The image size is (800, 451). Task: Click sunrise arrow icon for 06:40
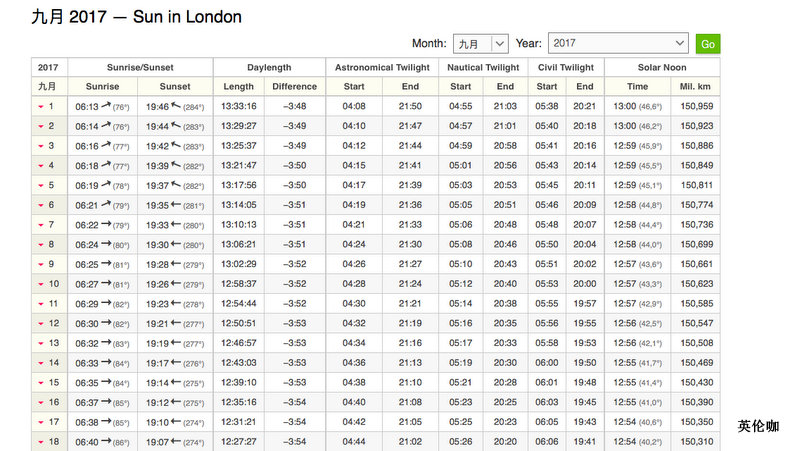click(106, 443)
